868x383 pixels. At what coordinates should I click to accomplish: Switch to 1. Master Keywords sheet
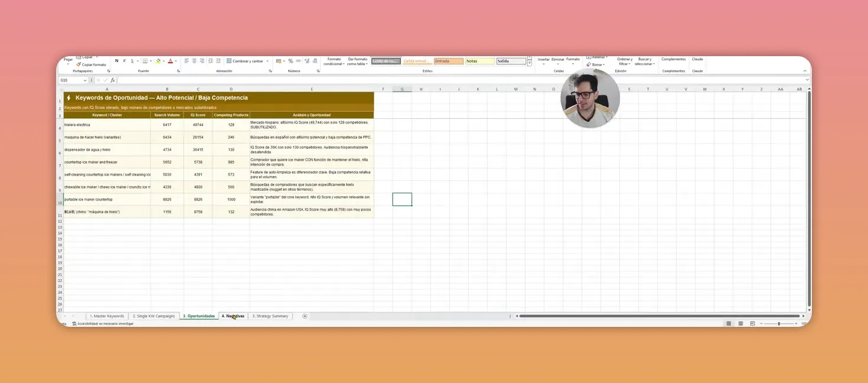point(107,316)
